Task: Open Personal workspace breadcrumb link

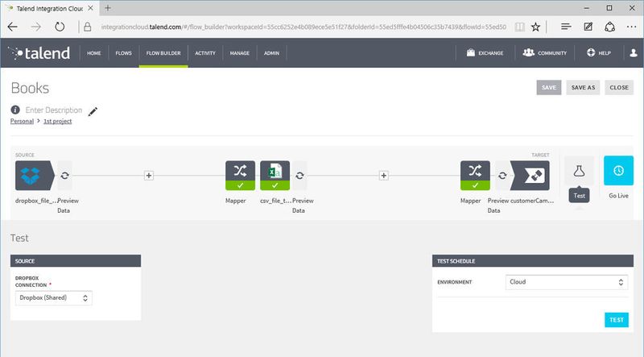Action: pos(22,122)
